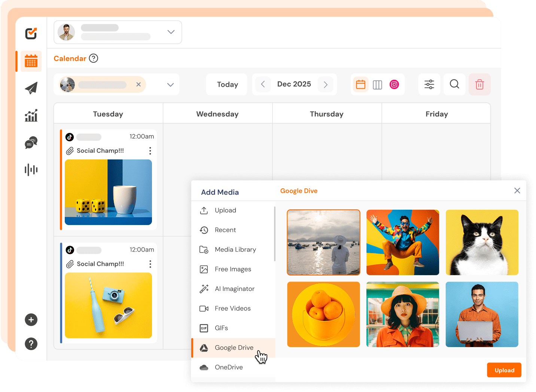Open the Calendar view in sidebar
Image resolution: width=536 pixels, height=392 pixels.
(31, 61)
